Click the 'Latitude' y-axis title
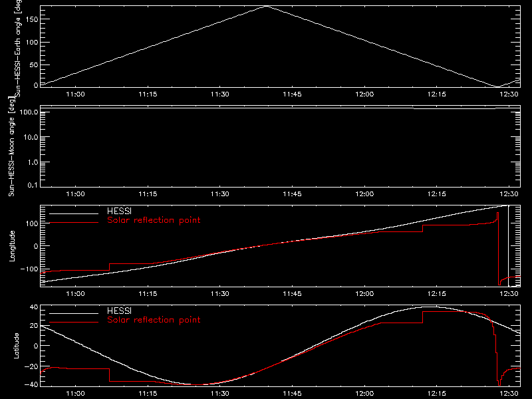This screenshot has height=399, width=532. coord(15,346)
